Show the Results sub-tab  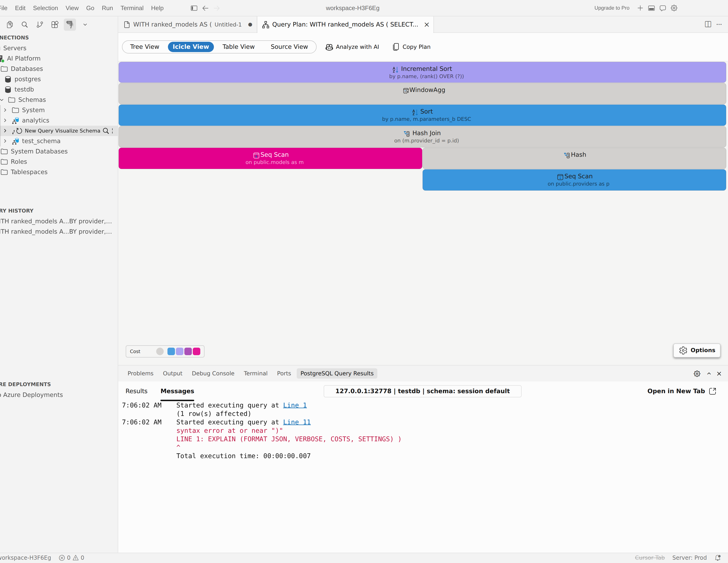[x=136, y=391]
